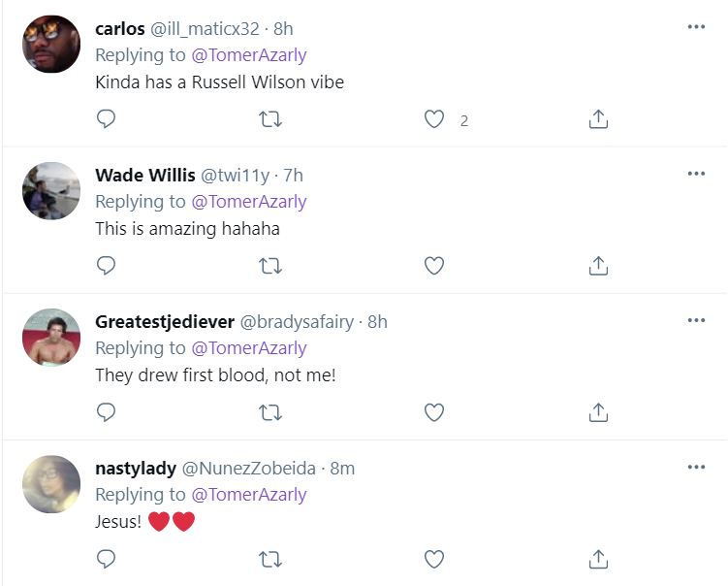The height and width of the screenshot is (586, 728).
Task: Open more options on carlos's tweet
Action: 696,27
